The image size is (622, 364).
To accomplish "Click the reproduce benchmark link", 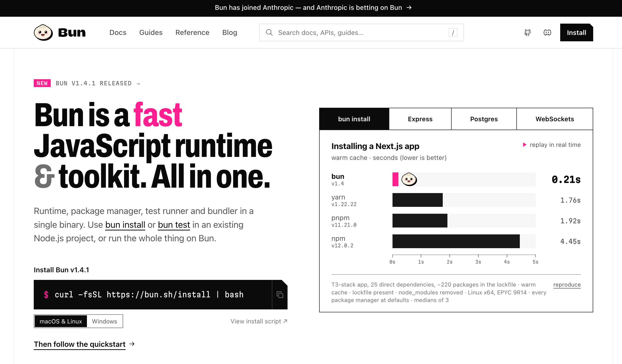I will [x=567, y=284].
